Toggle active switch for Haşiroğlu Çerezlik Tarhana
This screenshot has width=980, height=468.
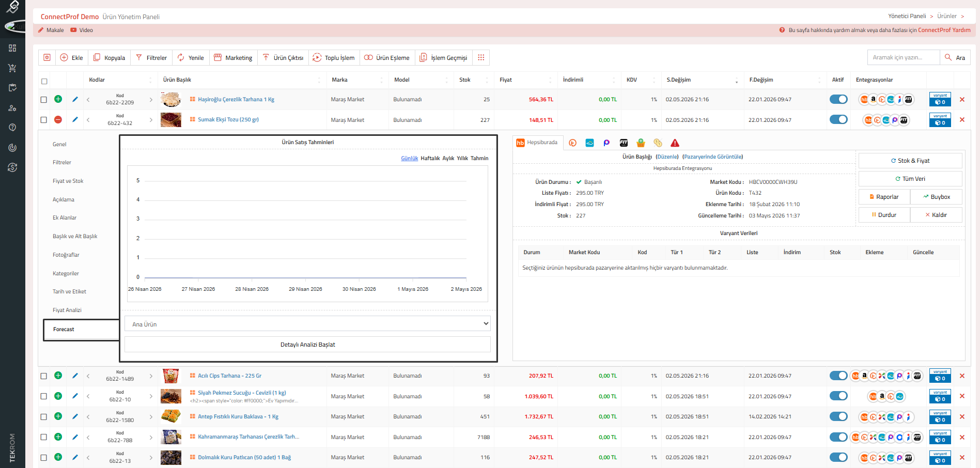838,99
